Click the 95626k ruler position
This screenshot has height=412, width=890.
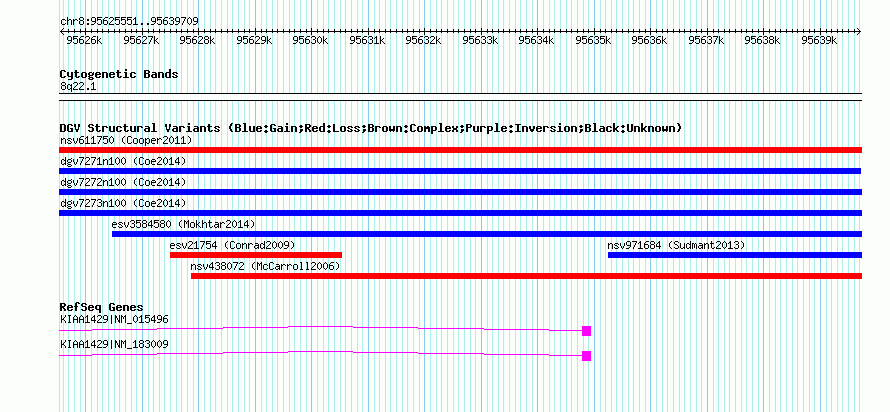click(x=84, y=40)
